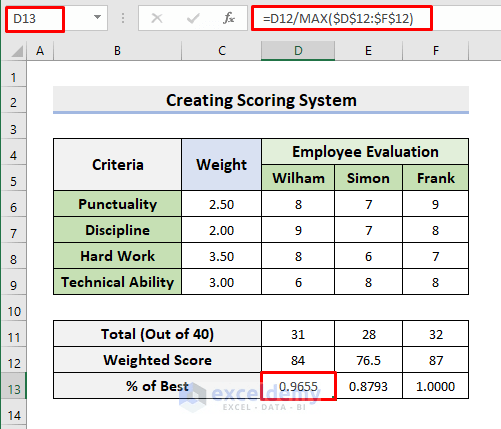Viewport: 501px width, 429px height.
Task: Select column F header
Action: coord(436,51)
